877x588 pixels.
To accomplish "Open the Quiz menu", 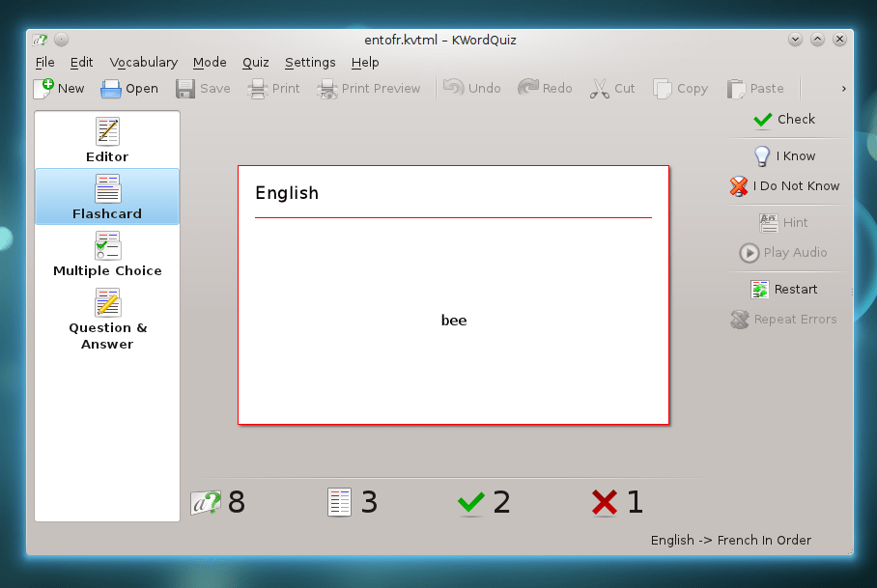I will click(256, 63).
